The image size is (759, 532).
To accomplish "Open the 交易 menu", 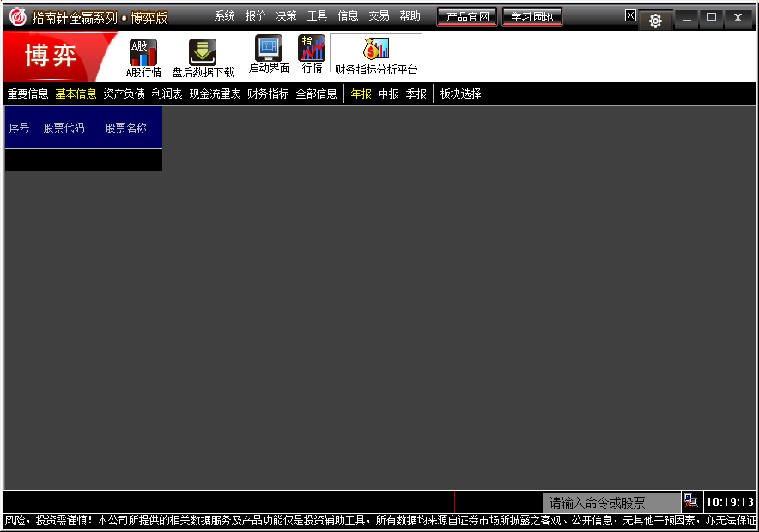I will (379, 16).
